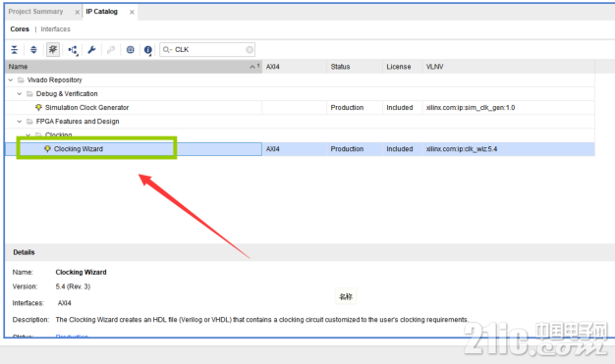Switch to the Cores view
The image size is (615, 364).
(20, 29)
